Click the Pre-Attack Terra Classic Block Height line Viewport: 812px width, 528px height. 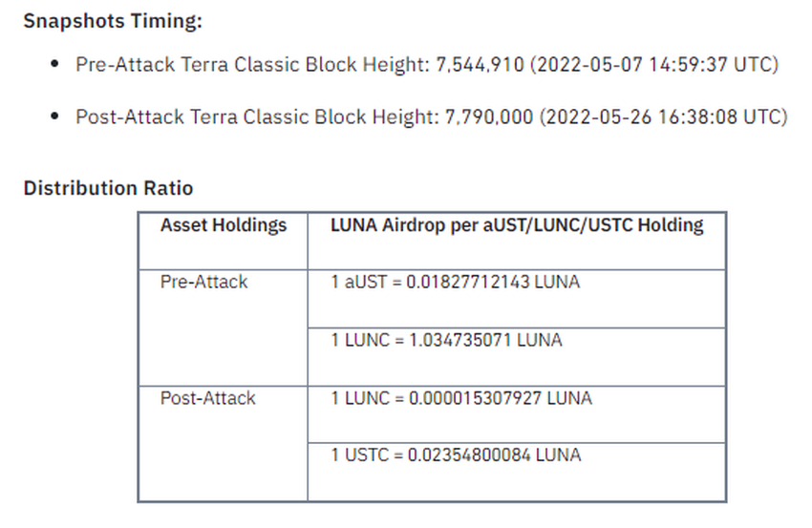pos(427,65)
